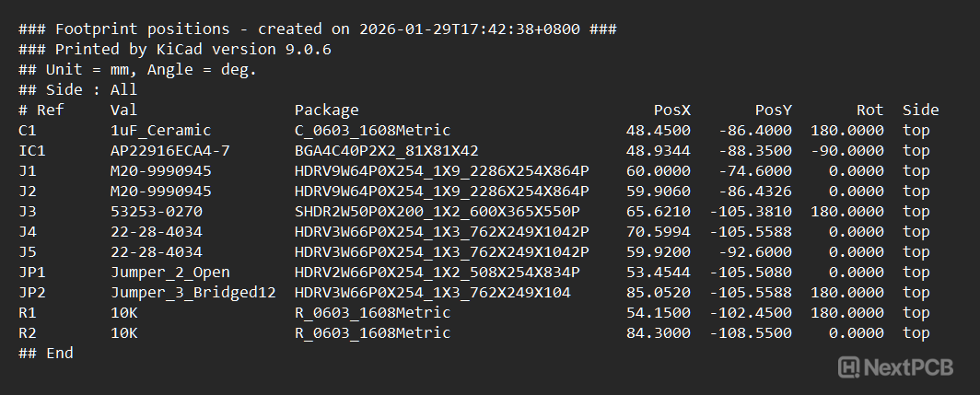Click the Rot column header
Viewport: 980px width, 395px height.
coord(869,110)
